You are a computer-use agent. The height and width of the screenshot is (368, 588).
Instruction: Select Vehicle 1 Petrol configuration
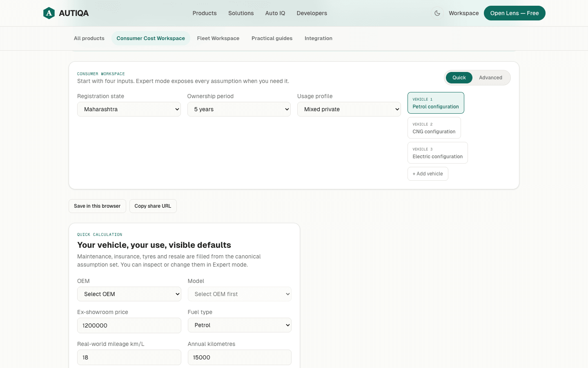(436, 103)
